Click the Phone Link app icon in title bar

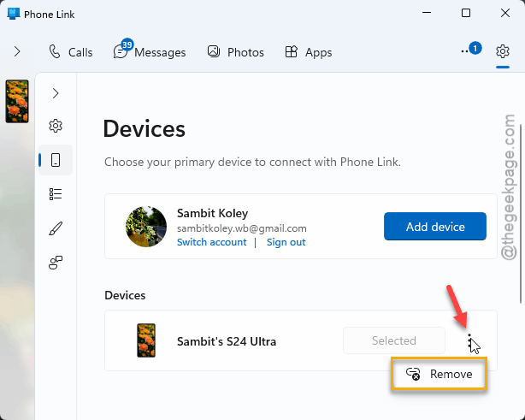point(13,14)
